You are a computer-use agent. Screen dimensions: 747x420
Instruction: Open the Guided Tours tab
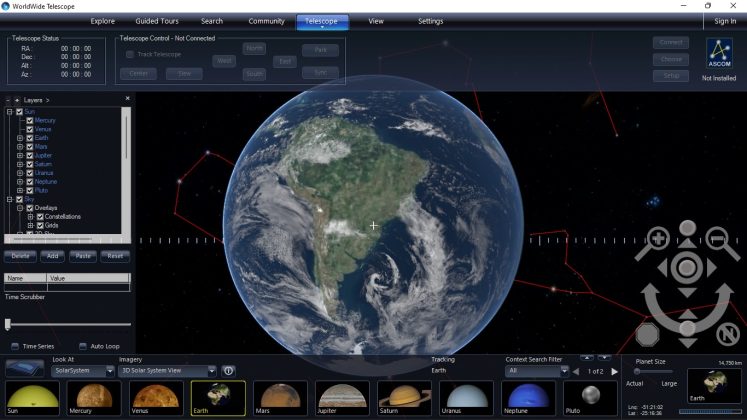[157, 21]
